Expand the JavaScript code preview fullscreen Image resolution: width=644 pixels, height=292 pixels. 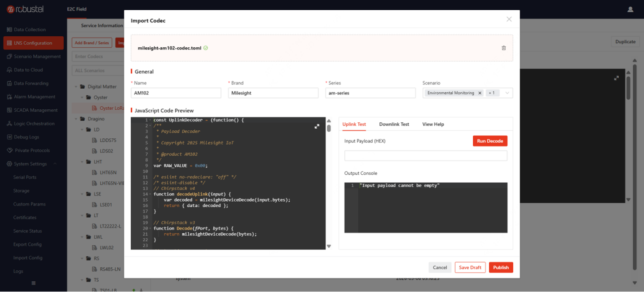pyautogui.click(x=317, y=126)
